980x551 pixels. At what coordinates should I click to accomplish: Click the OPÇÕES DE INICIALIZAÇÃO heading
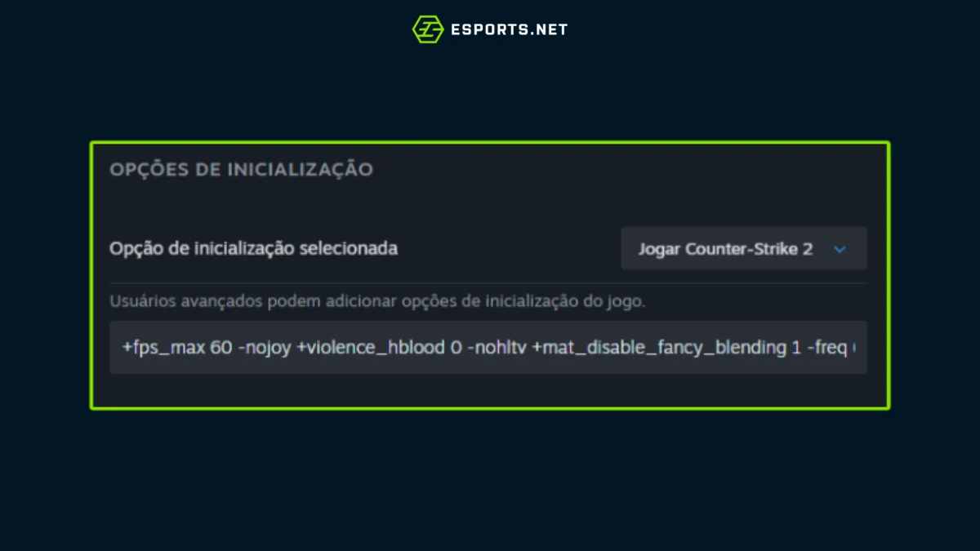tap(241, 170)
